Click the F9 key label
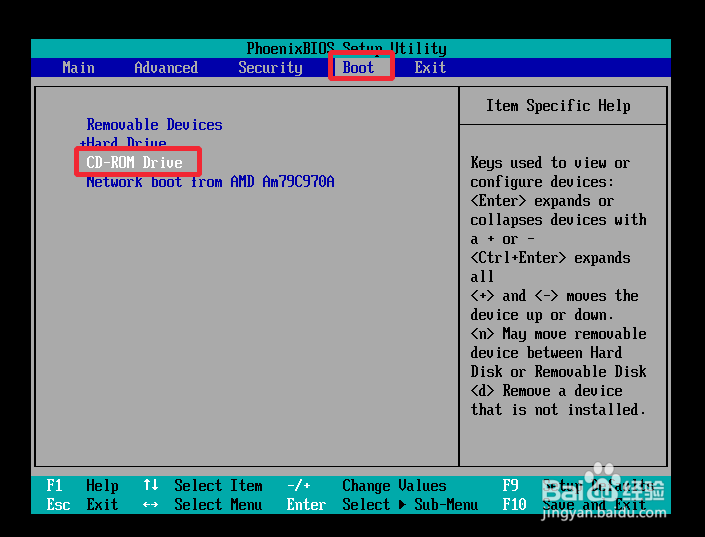The width and height of the screenshot is (705, 537). coord(510,486)
